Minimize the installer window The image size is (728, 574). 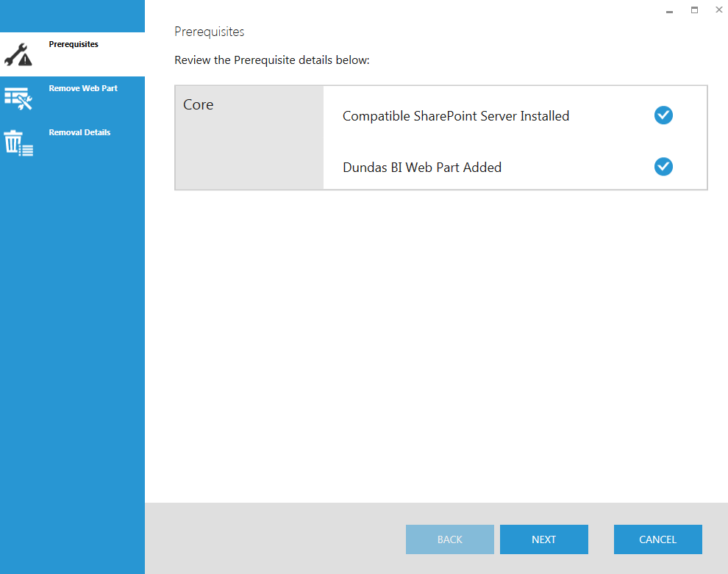[x=669, y=10]
